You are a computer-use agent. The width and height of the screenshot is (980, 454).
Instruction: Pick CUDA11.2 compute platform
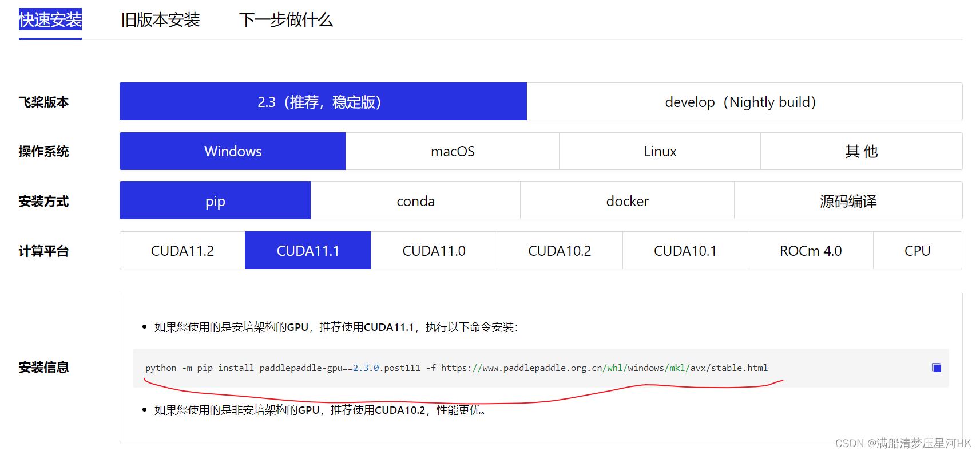[x=182, y=251]
